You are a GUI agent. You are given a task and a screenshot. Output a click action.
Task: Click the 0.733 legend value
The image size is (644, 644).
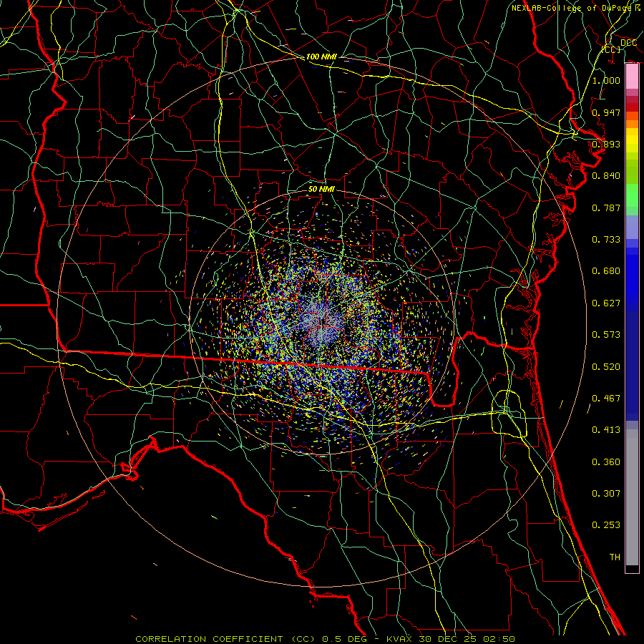(x=606, y=240)
